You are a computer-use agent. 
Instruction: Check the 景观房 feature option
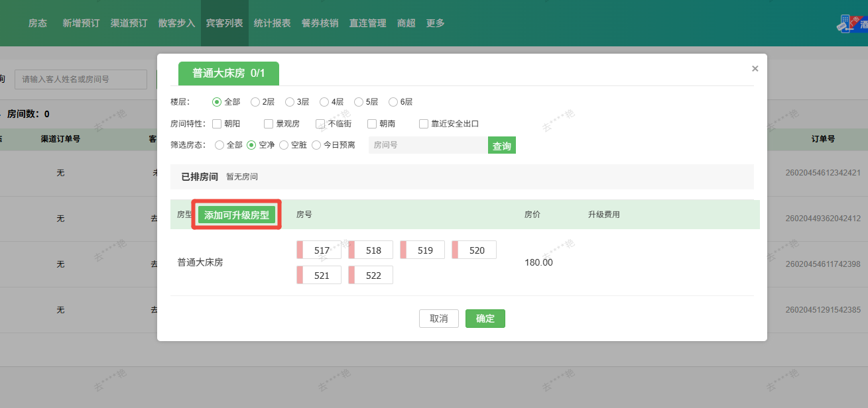(x=269, y=124)
